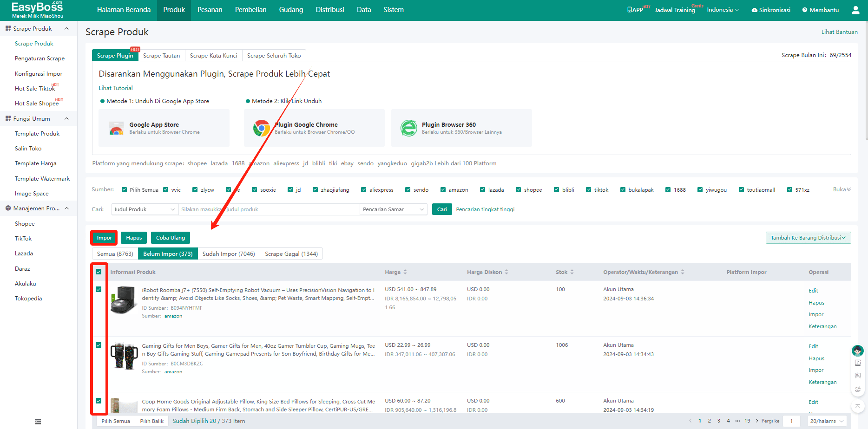Collapse the Manajemen Produk sidebar group
Viewport: 868px width, 429px height.
click(66, 208)
